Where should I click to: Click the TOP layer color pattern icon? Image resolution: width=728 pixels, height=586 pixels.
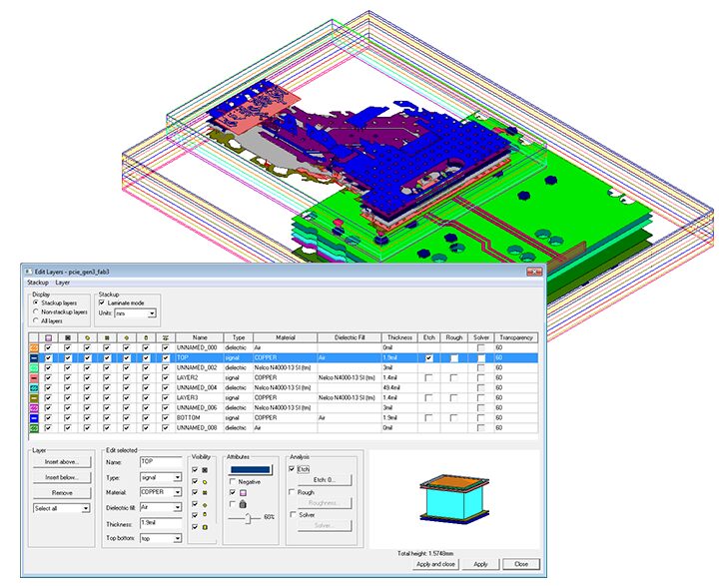pos(34,357)
